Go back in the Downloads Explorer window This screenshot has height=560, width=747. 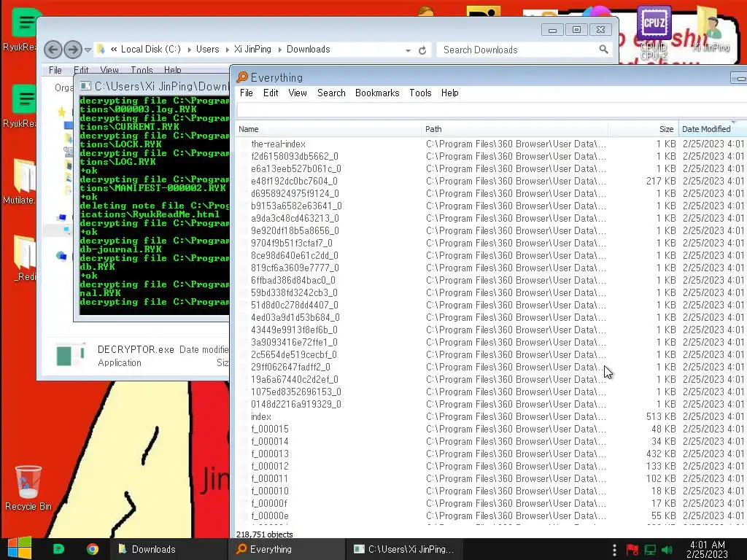coord(53,49)
